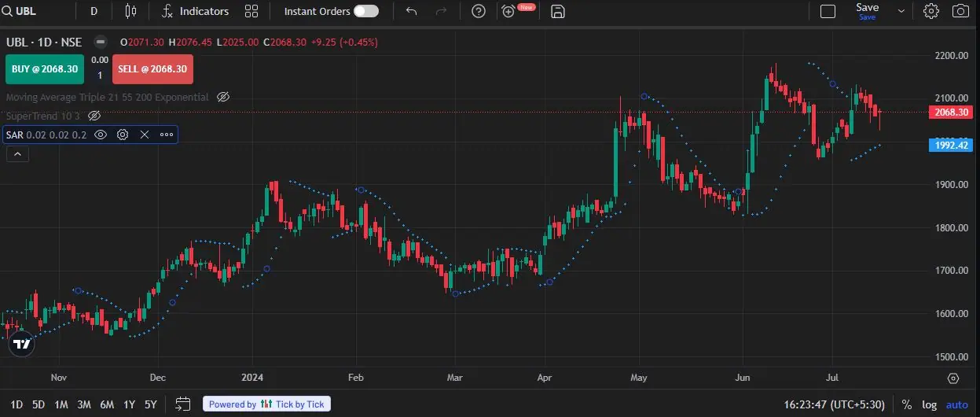
Task: Open Powered by Tick by Tick link
Action: click(267, 404)
